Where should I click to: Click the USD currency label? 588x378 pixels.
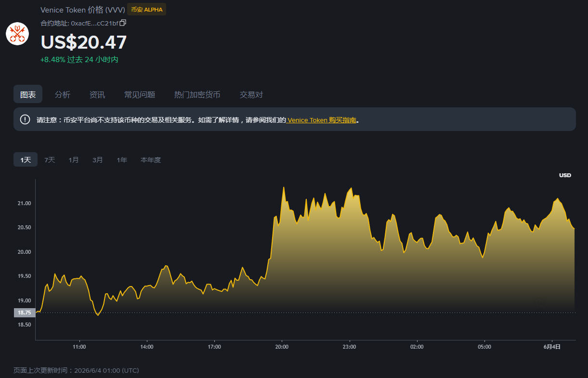pyautogui.click(x=565, y=175)
